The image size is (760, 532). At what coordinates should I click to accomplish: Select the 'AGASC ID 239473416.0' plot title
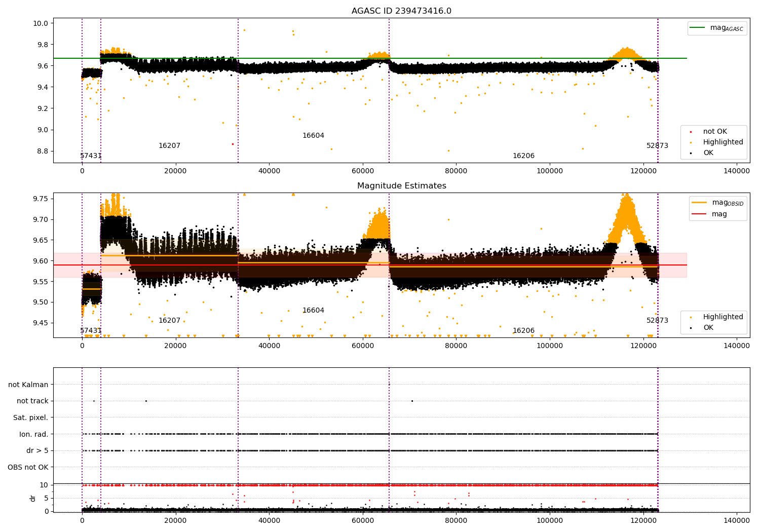click(401, 11)
